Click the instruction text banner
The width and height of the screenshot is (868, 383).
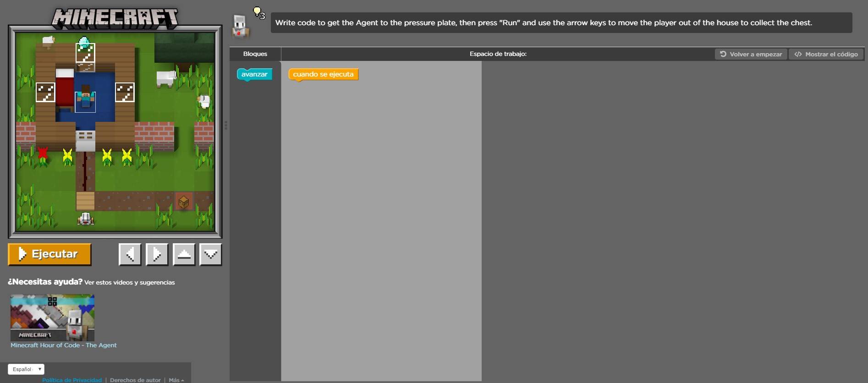point(561,23)
